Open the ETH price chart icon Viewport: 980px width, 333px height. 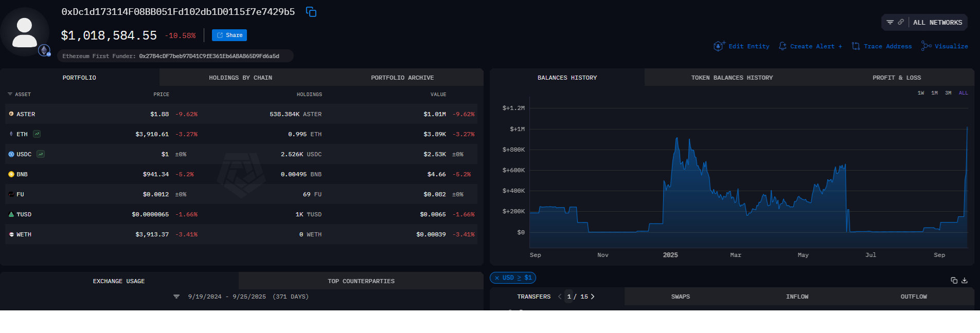point(37,134)
